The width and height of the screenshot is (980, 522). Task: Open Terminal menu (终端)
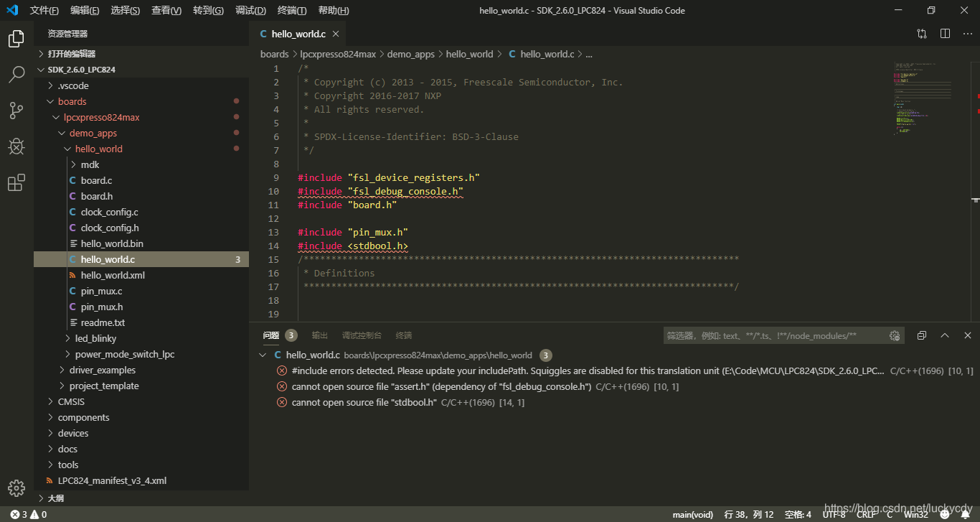[292, 11]
